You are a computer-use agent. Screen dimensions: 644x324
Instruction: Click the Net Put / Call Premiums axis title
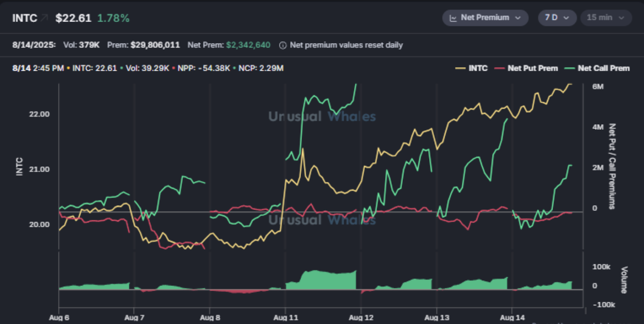pos(612,166)
